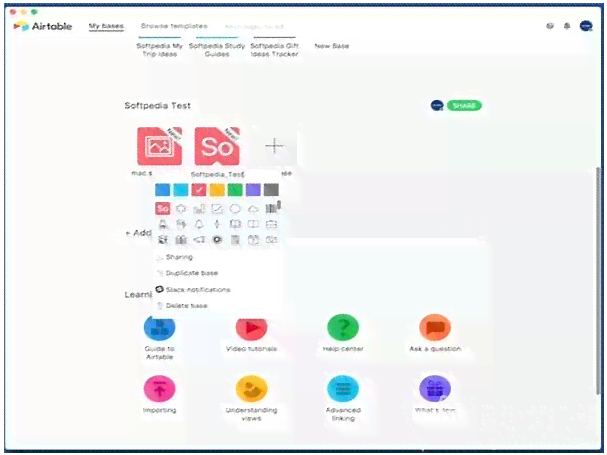Open Softpedia Study Guides base
The height and width of the screenshot is (455, 607).
pyautogui.click(x=217, y=50)
